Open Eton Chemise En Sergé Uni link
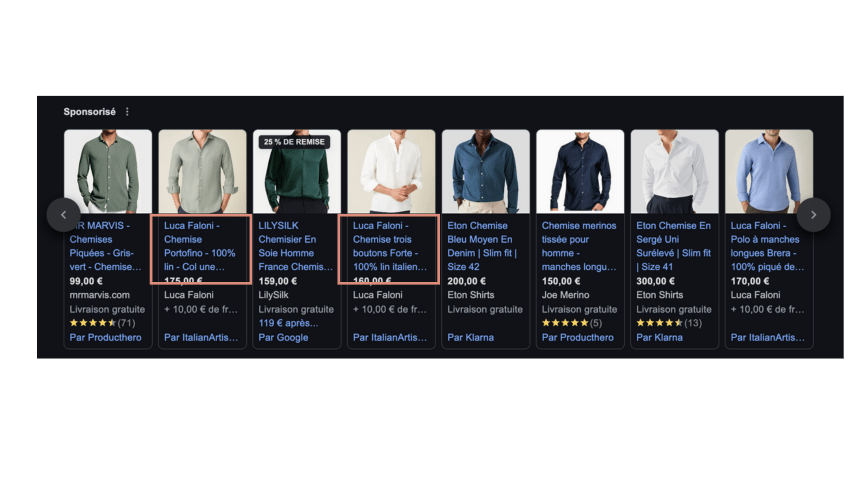Image resolution: width=866 pixels, height=487 pixels. point(674,246)
